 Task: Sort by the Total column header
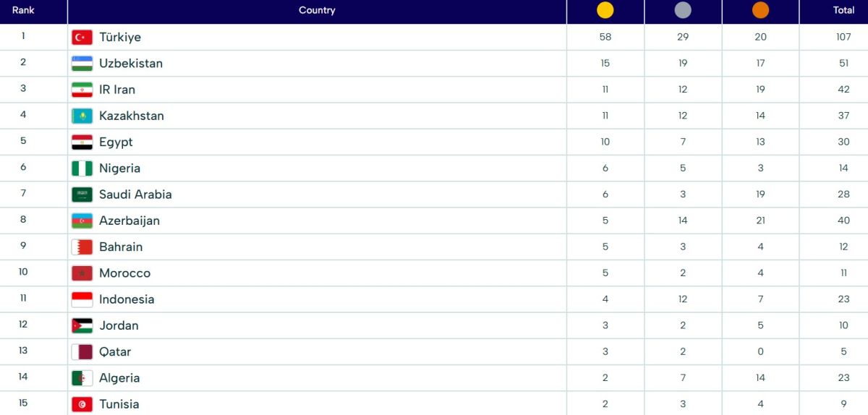tap(843, 10)
